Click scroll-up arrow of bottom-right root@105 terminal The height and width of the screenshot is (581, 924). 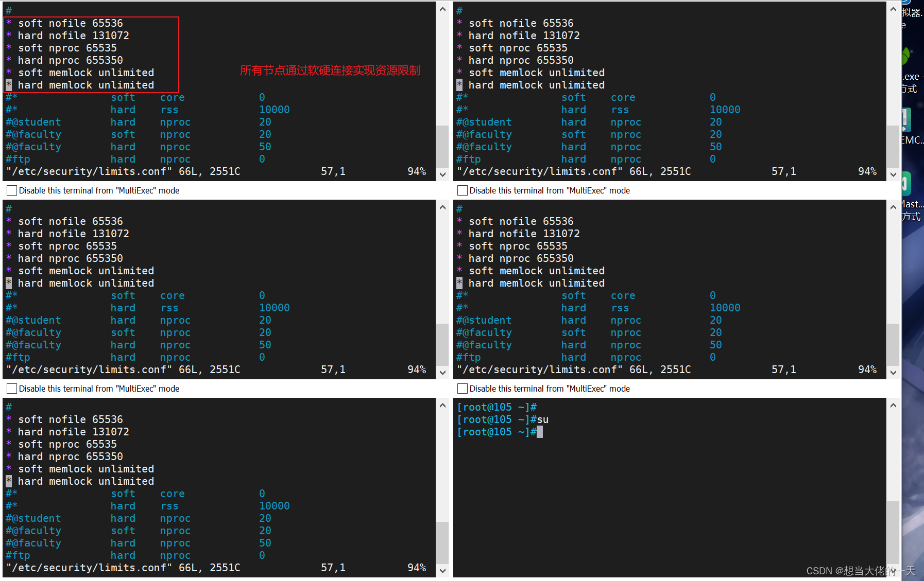click(893, 406)
